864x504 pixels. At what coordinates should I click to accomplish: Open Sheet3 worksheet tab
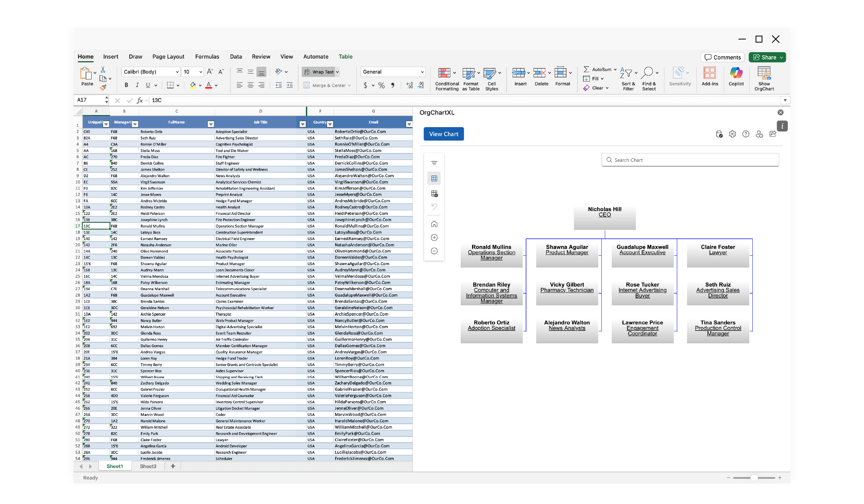(148, 466)
